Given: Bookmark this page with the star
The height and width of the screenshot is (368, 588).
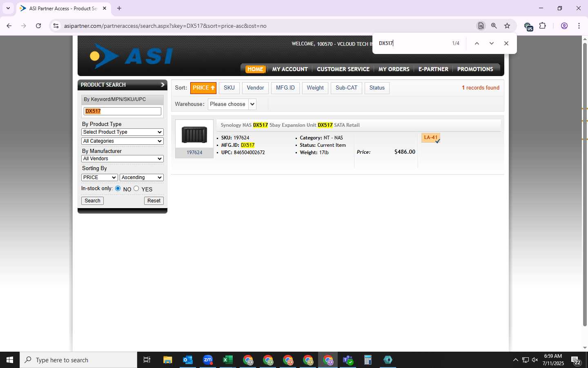Looking at the screenshot, I should pyautogui.click(x=507, y=26).
